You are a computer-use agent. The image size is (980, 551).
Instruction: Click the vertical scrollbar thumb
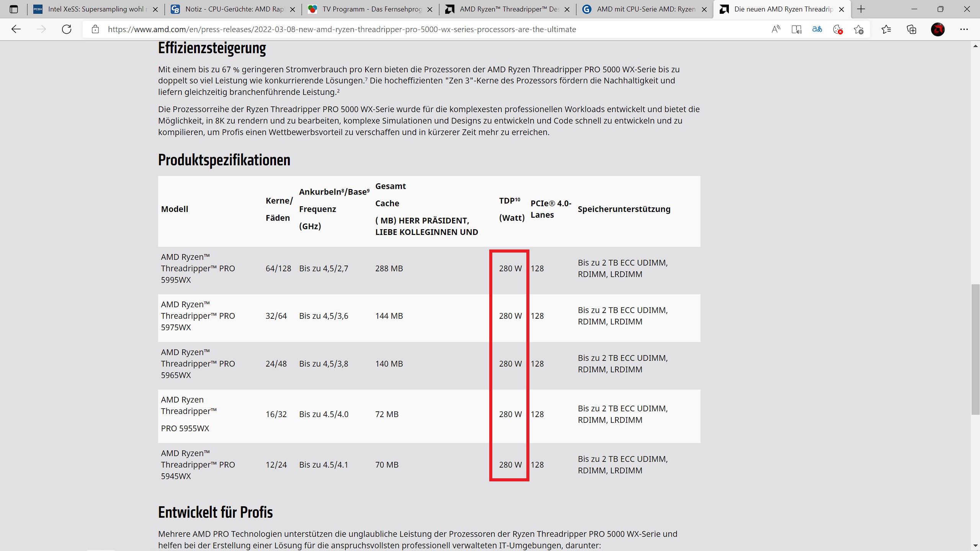coord(975,349)
